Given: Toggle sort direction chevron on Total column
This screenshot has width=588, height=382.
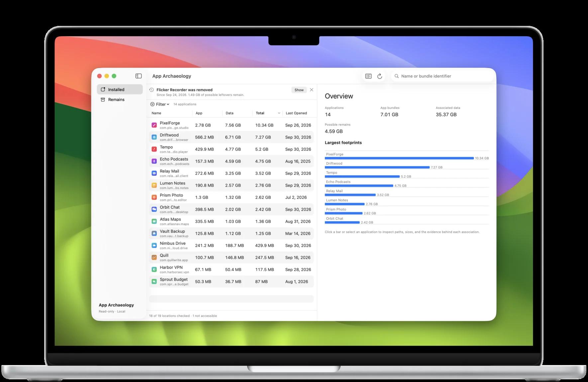Looking at the screenshot, I should [279, 113].
